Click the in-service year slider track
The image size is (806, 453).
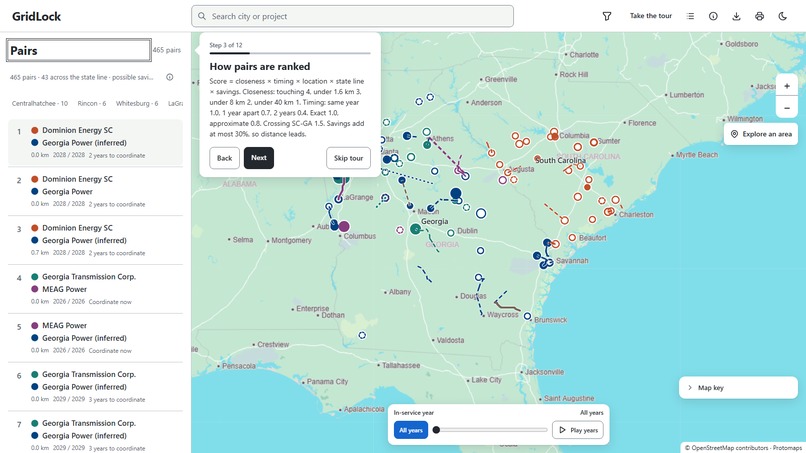[x=491, y=430]
